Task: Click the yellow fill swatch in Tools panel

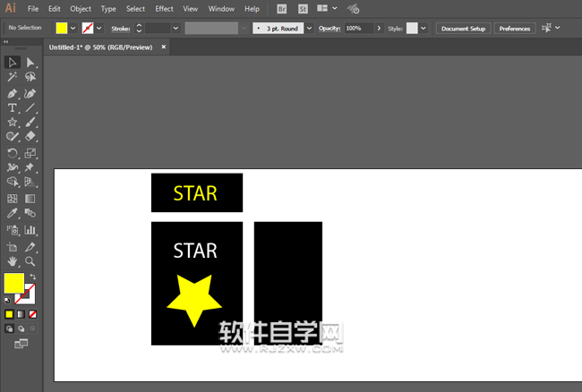Action: 14,283
